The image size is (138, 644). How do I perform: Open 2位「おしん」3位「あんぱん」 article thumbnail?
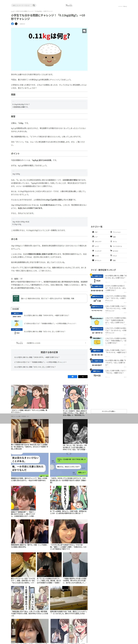pyautogui.click(x=75, y=431)
